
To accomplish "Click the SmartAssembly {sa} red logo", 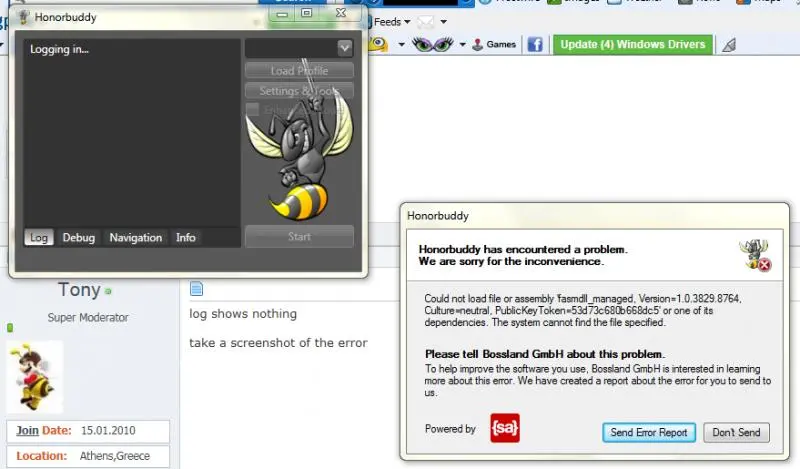I will (505, 428).
